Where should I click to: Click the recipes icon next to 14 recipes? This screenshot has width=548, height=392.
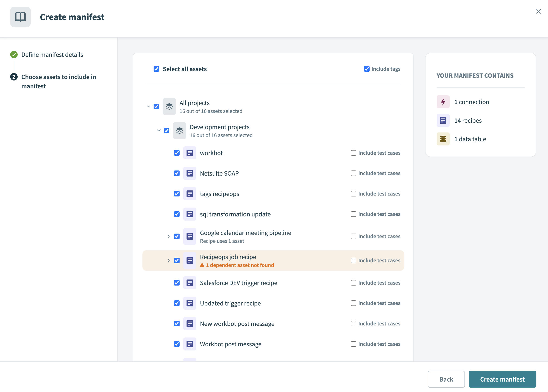443,120
